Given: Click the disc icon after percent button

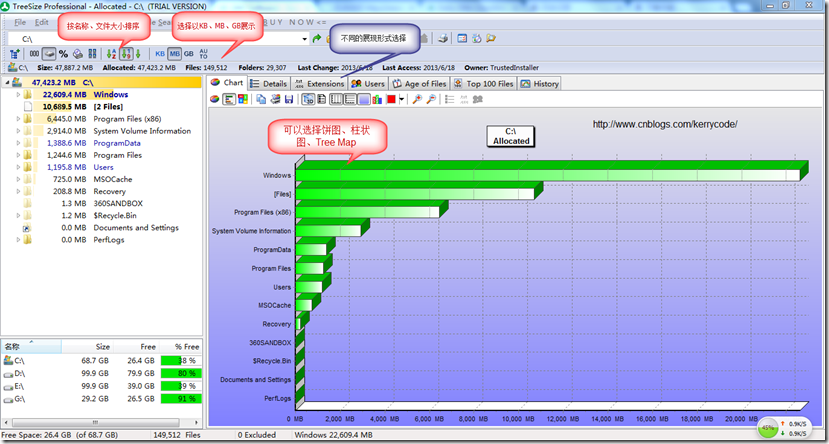Looking at the screenshot, I should (78, 53).
